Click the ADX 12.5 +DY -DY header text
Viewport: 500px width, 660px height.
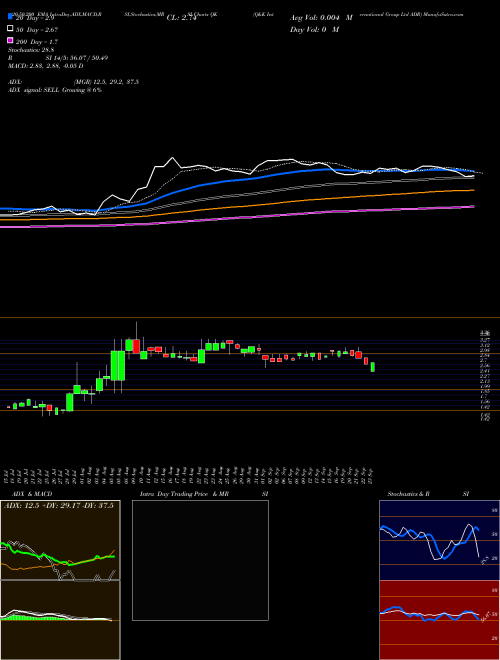[59, 505]
